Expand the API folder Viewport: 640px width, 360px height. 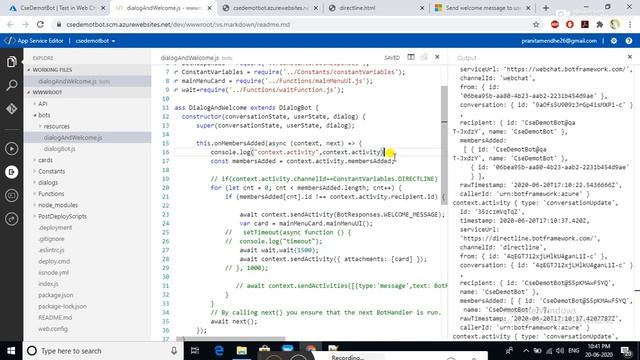[42, 104]
